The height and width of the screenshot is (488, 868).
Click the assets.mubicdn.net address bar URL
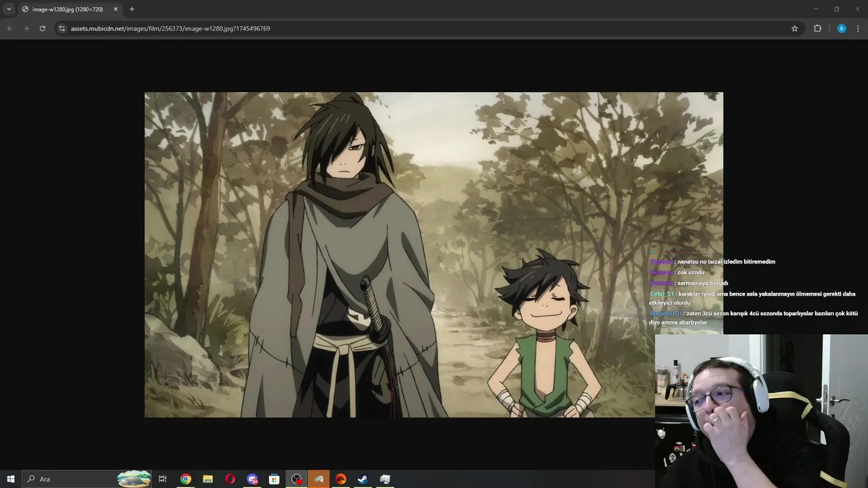tap(170, 28)
